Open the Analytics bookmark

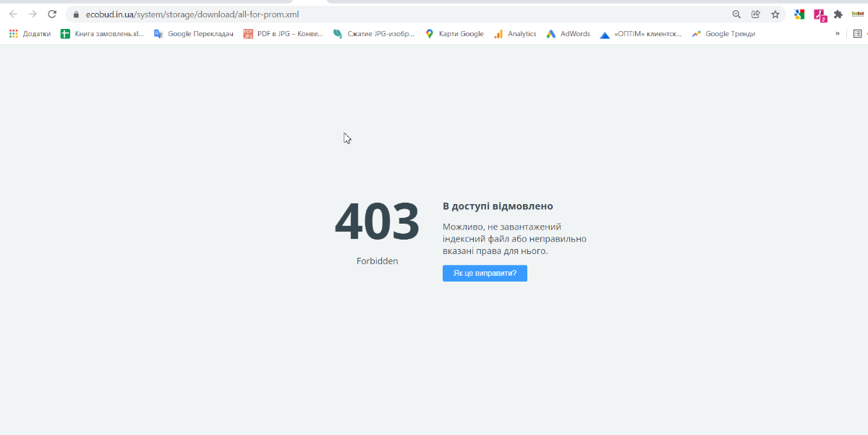515,33
